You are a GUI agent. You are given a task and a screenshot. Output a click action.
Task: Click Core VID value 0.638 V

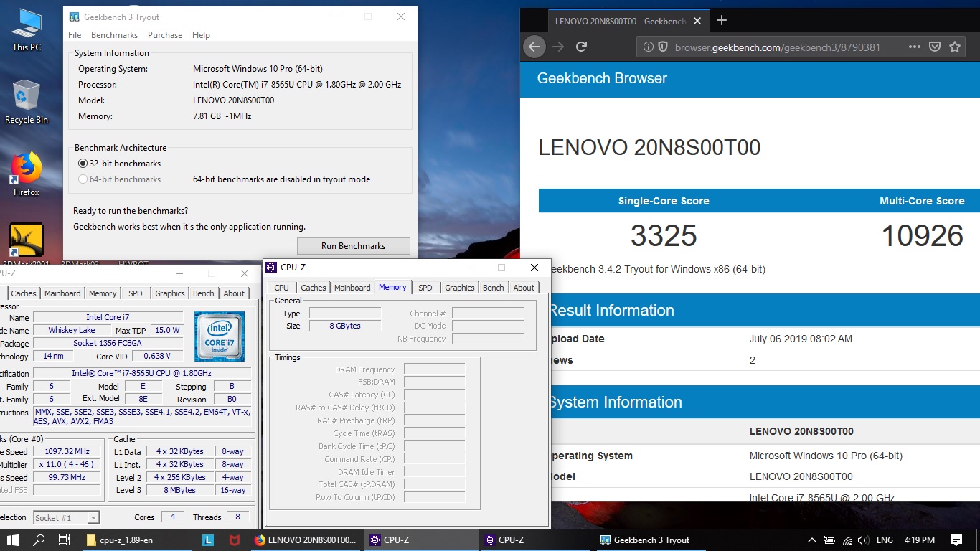(x=157, y=356)
